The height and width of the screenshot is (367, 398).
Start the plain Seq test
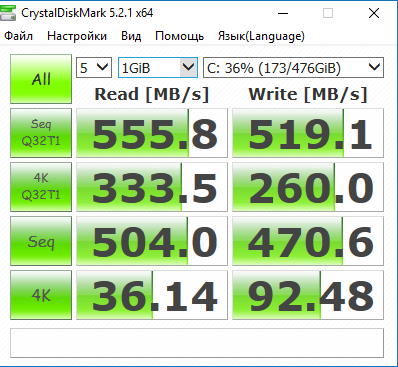41,241
